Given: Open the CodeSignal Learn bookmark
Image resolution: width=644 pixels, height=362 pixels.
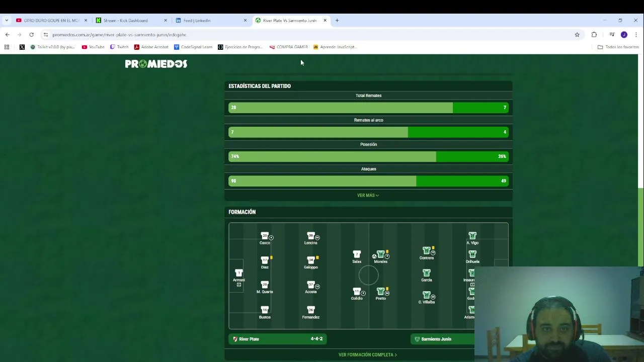Looking at the screenshot, I should click(x=193, y=47).
